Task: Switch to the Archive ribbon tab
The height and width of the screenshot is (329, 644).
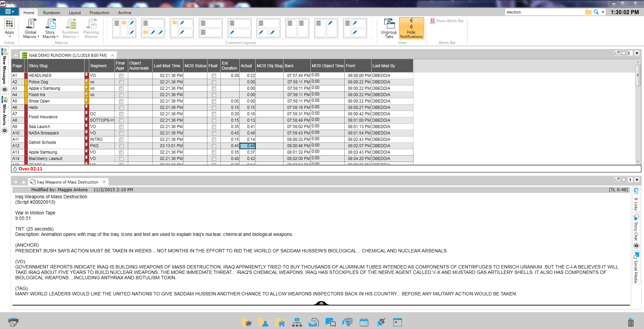Action: (125, 13)
